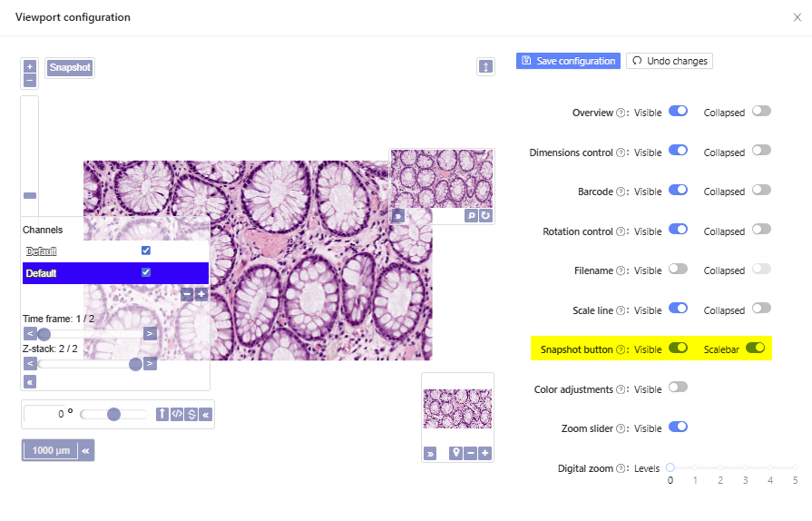This screenshot has width=812, height=521.
Task: Click the help icon beside Digital zoom
Action: 621,469
